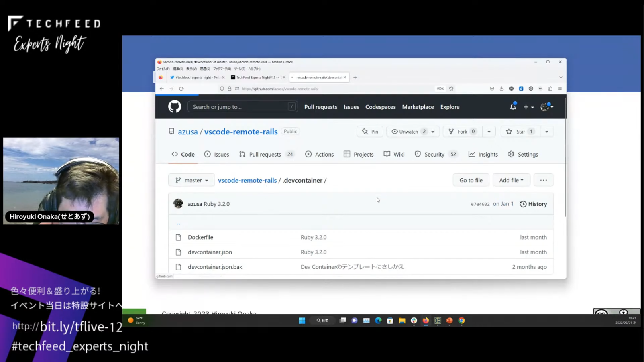Image resolution: width=644 pixels, height=362 pixels.
Task: Click the GitHub logo icon
Action: pyautogui.click(x=175, y=107)
